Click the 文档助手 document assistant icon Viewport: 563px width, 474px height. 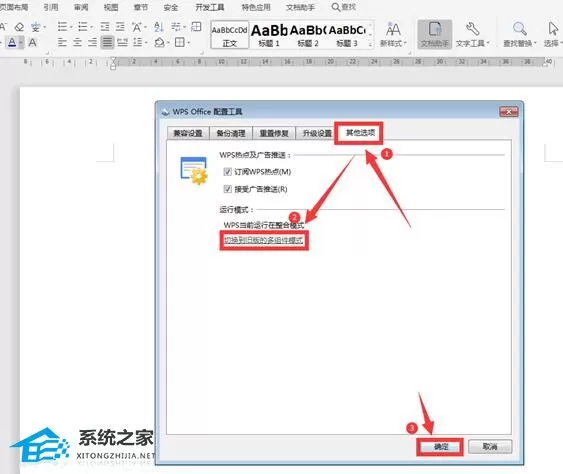[434, 34]
